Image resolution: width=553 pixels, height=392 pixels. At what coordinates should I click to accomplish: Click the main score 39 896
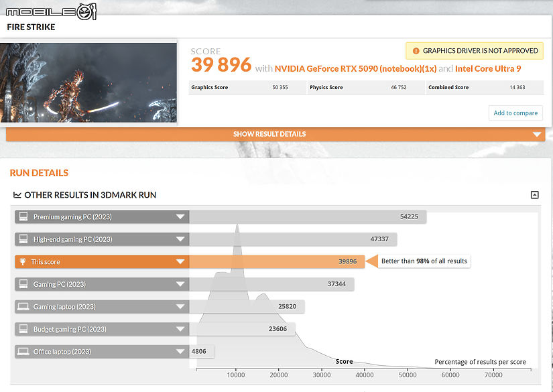pos(221,64)
